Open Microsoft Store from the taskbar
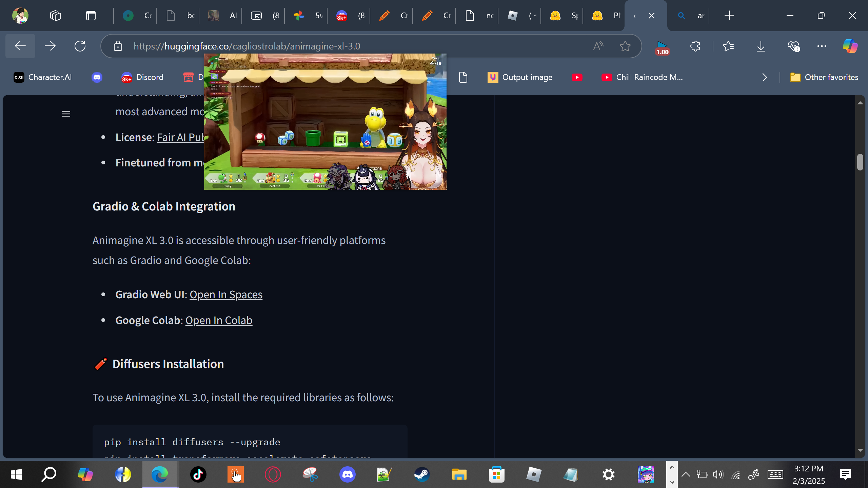The image size is (868, 488). 496,474
